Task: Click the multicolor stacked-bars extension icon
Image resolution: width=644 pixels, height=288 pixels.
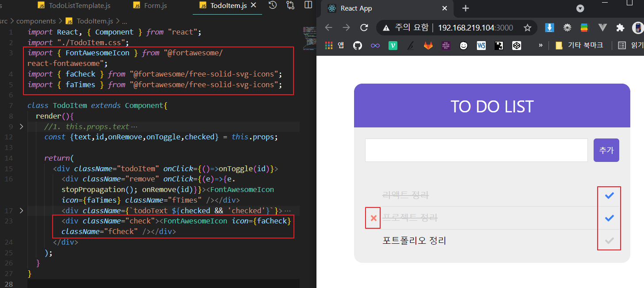Action: tap(584, 27)
